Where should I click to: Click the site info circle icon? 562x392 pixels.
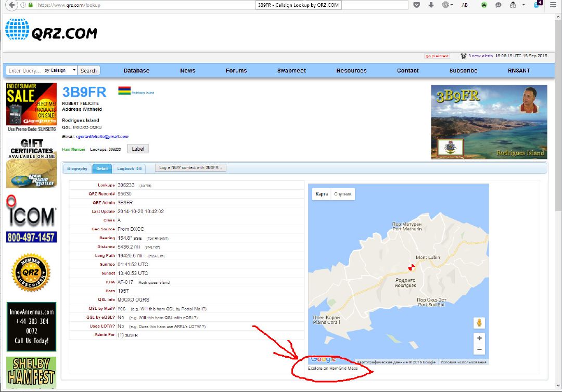point(23,5)
